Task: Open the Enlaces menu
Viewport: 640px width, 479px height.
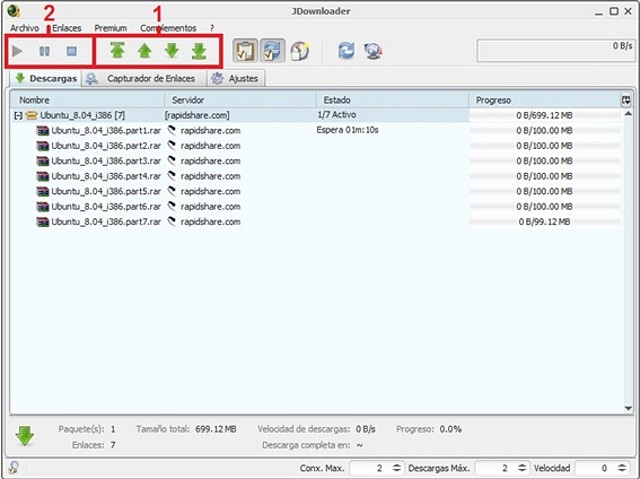Action: pos(67,28)
